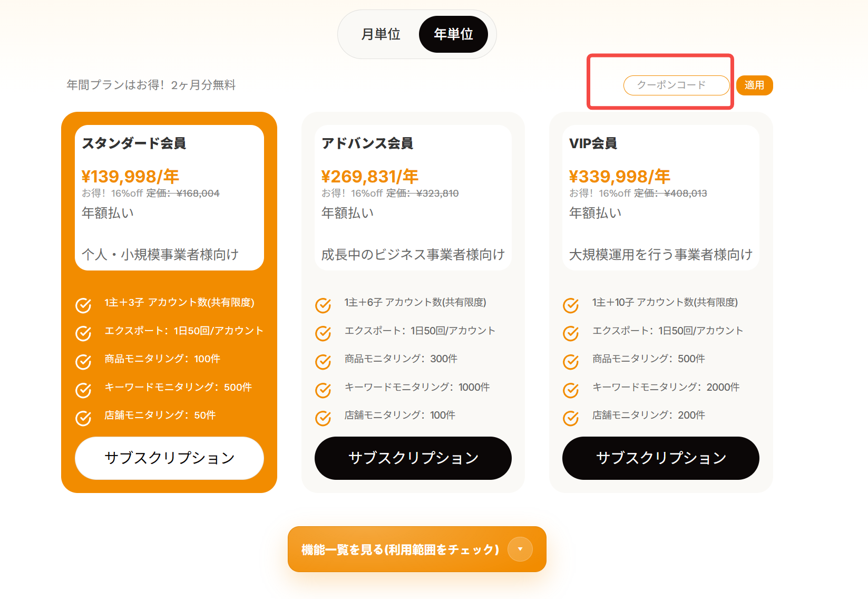The image size is (868, 599).
Task: Click the クーポンコード input field
Action: [x=676, y=85]
